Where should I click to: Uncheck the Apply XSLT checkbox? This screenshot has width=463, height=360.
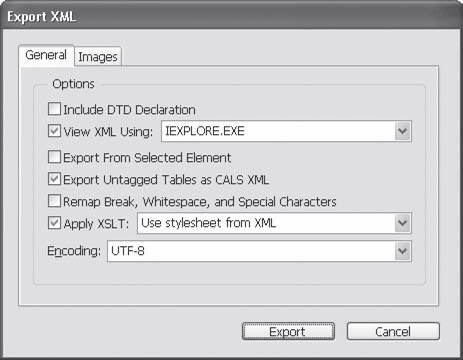pyautogui.click(x=54, y=223)
